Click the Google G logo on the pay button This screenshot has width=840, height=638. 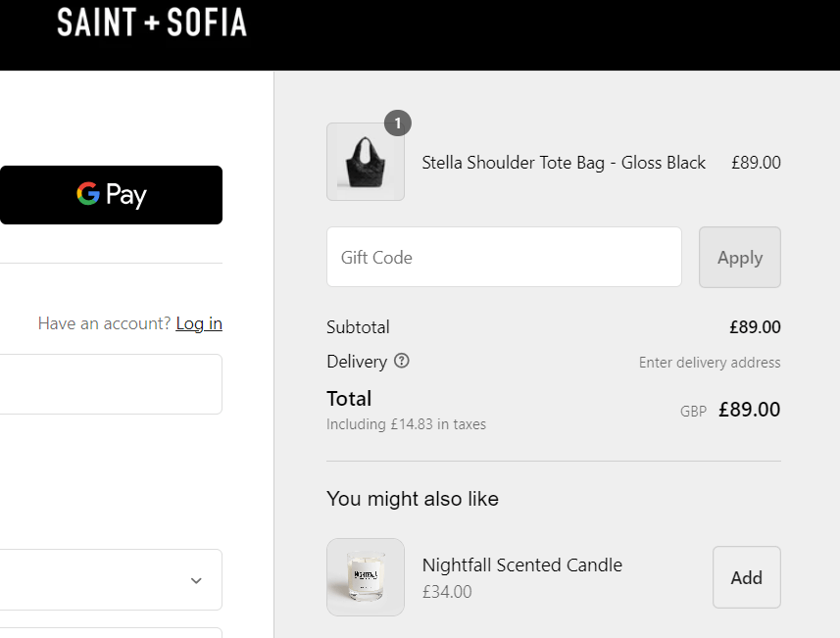[x=88, y=194]
